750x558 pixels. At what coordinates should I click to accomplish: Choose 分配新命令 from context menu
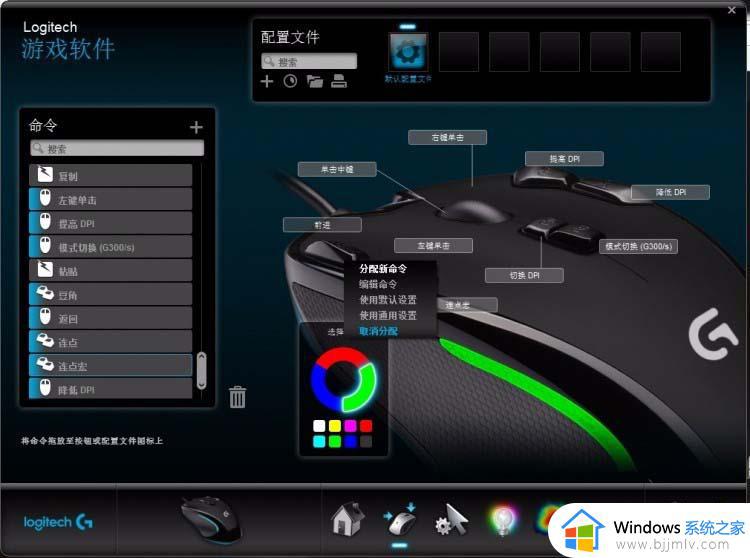click(x=383, y=269)
